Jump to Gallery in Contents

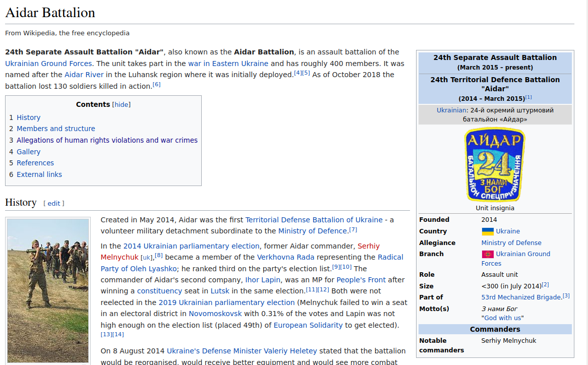click(x=29, y=152)
